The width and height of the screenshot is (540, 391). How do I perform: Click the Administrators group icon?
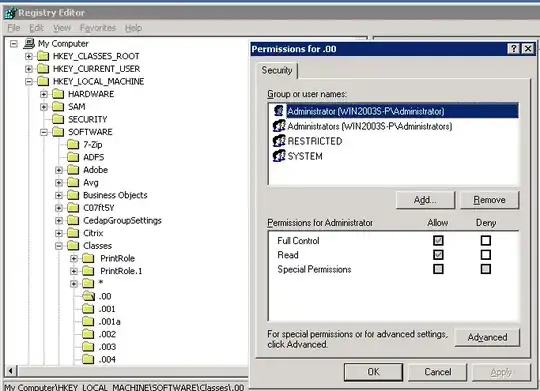[279, 126]
